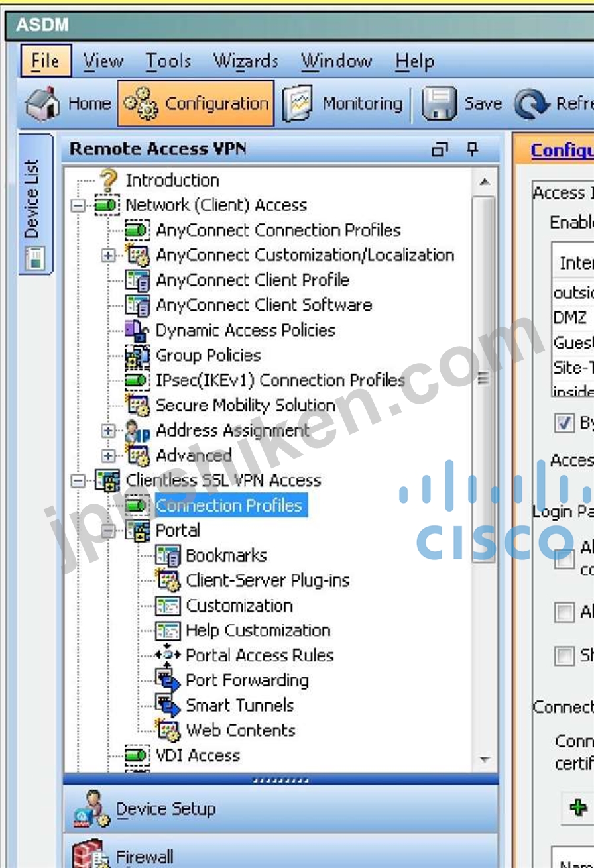Open Dynamic Access Policies via its icon

coord(137,331)
